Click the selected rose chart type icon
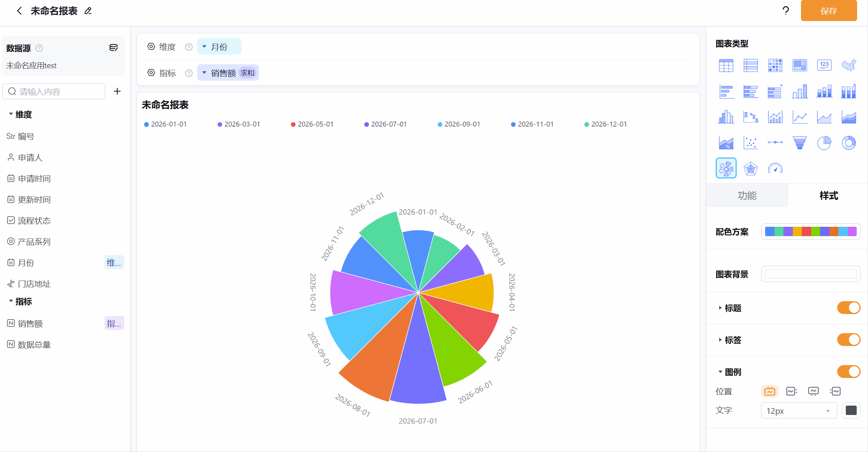868x452 pixels. click(726, 168)
